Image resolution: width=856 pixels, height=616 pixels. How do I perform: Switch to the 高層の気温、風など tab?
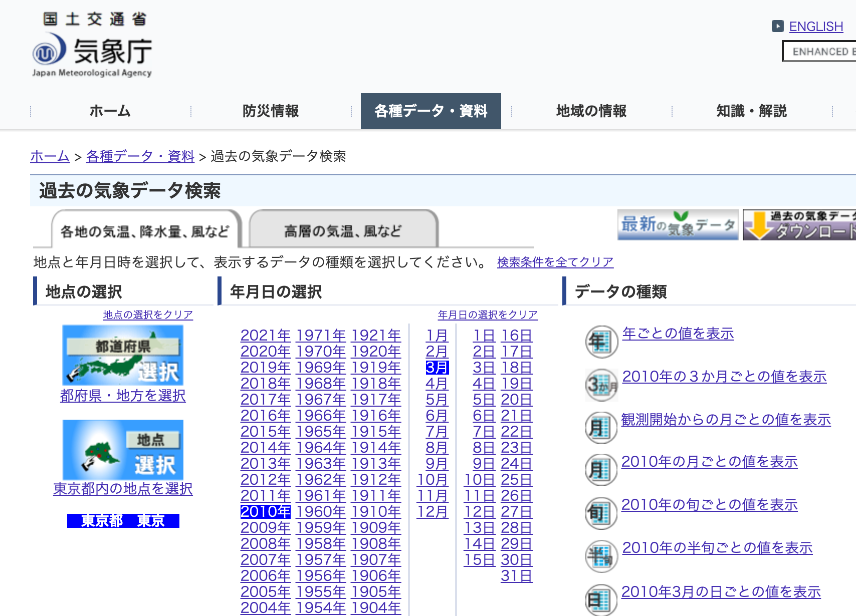343,231
